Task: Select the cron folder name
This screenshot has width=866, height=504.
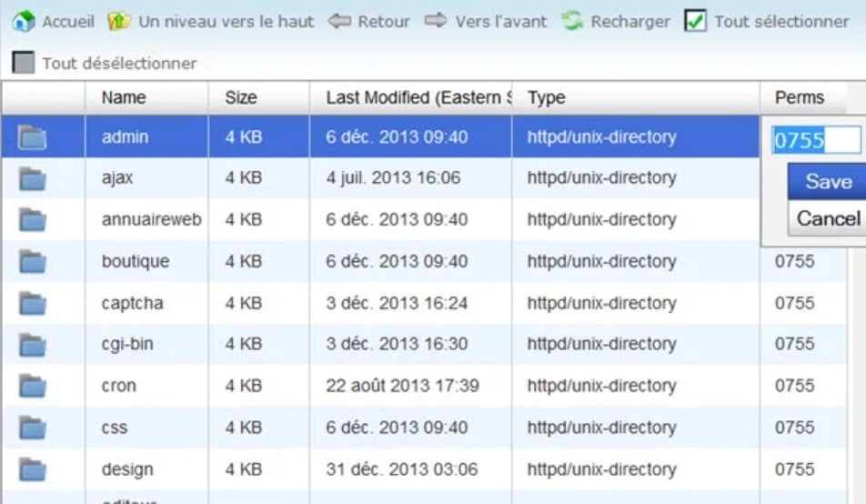Action: (x=119, y=386)
